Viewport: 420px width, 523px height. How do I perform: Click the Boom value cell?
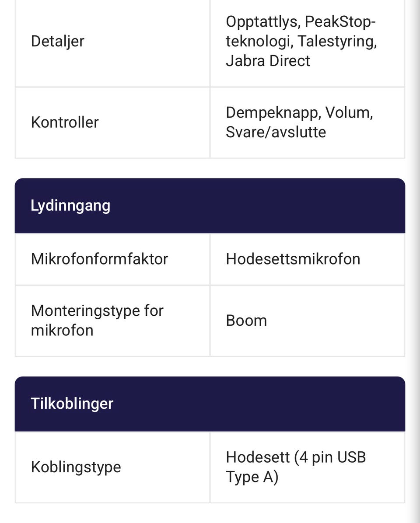307,321
